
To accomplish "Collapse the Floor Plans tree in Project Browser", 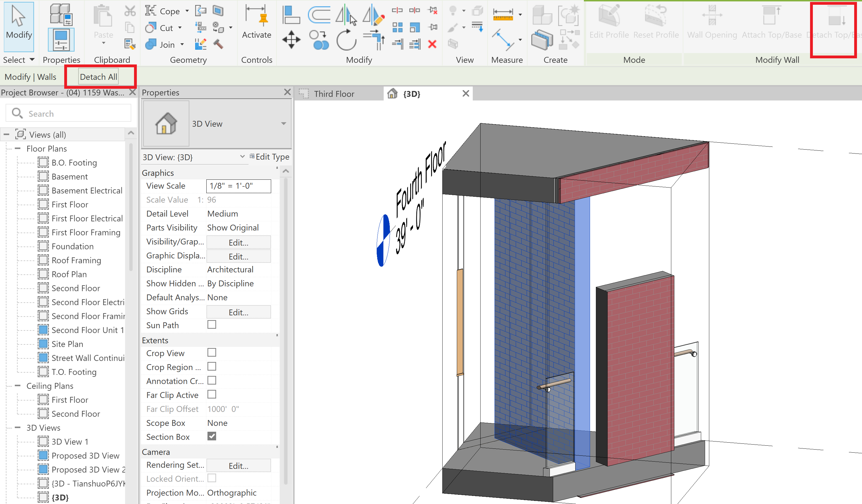I will point(18,148).
